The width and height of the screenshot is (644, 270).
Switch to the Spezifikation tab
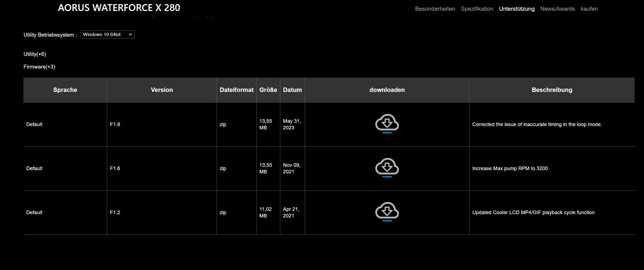click(477, 9)
